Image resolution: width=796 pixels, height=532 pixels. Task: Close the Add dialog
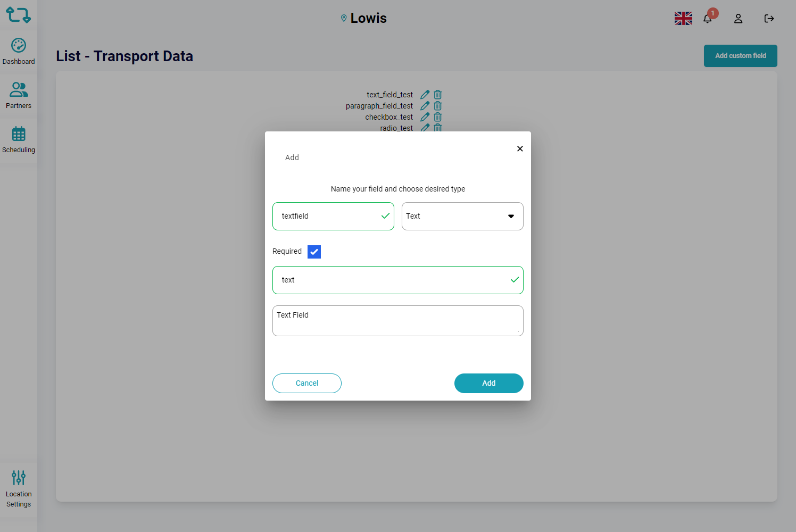coord(520,148)
